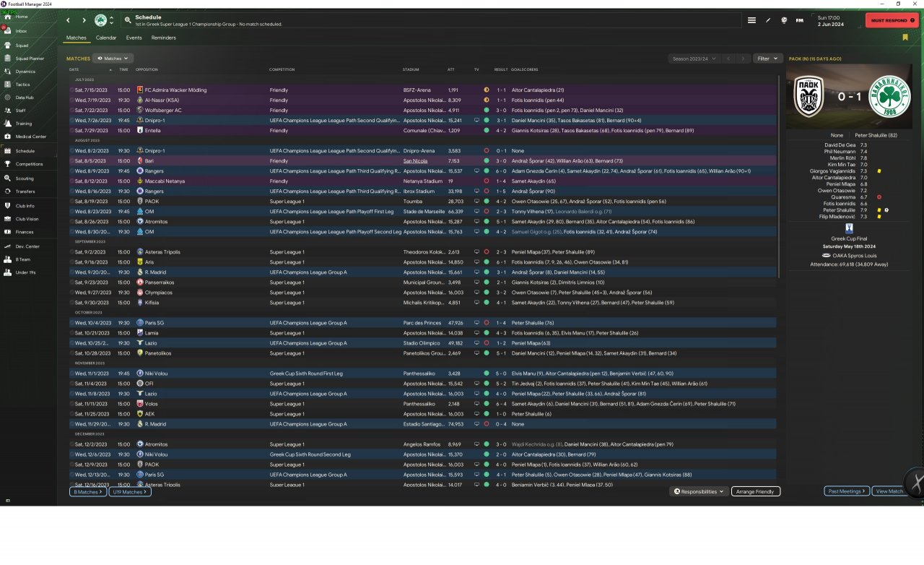Image resolution: width=924 pixels, height=565 pixels.
Task: Open the search magnifier icon
Action: click(x=128, y=20)
